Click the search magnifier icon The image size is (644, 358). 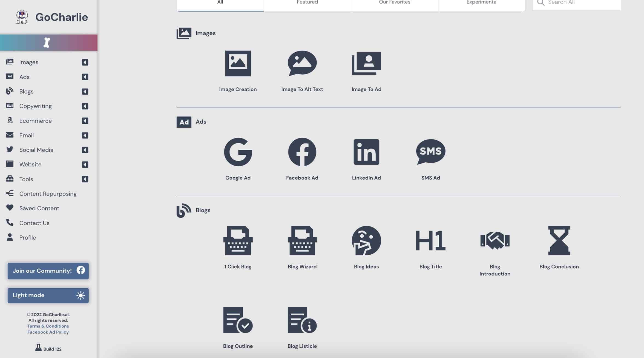(540, 2)
